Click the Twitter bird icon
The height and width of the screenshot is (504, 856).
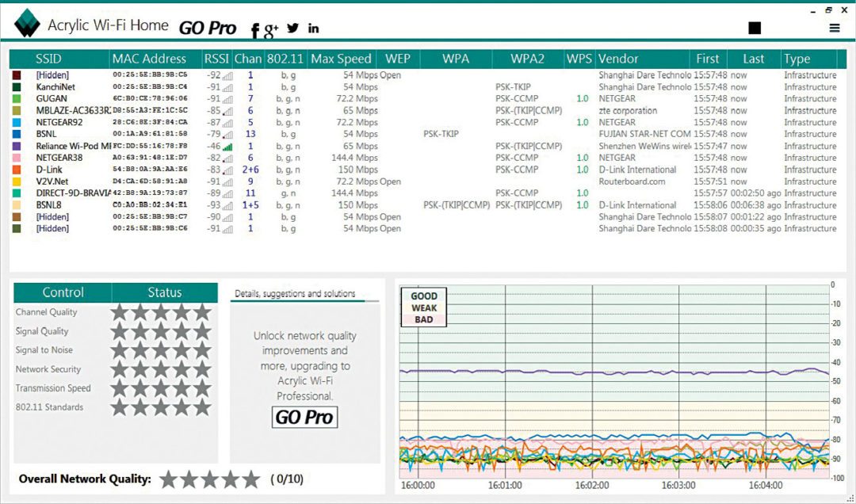[293, 28]
